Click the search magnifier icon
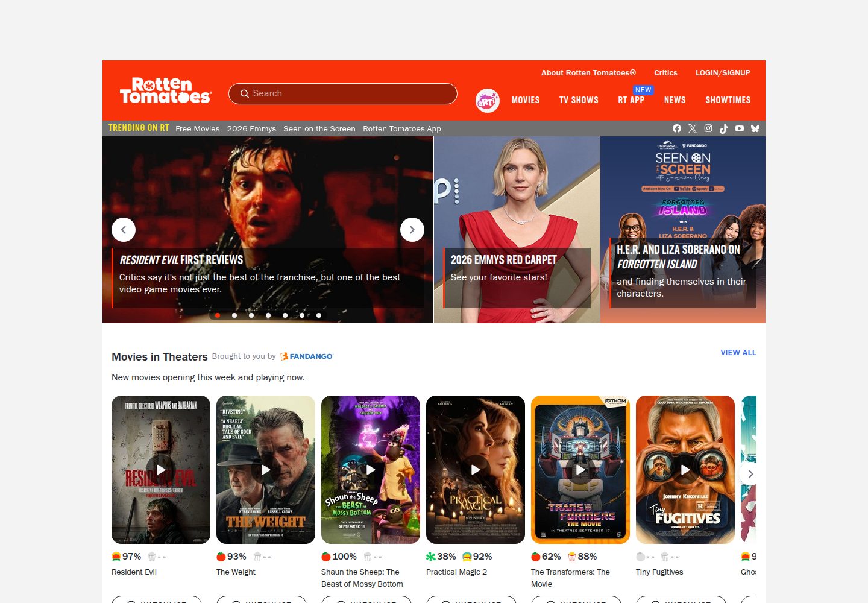This screenshot has height=603, width=868. (x=245, y=93)
